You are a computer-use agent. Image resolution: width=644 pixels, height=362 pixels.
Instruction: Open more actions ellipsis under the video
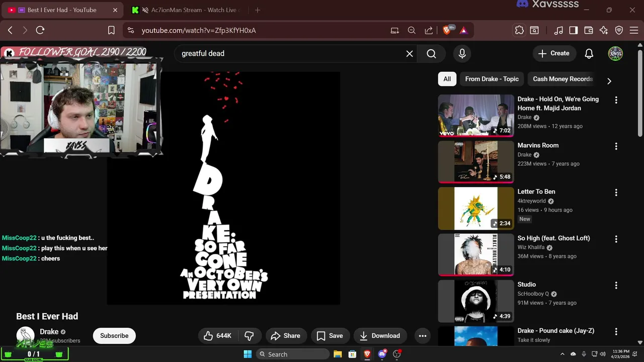(x=423, y=336)
